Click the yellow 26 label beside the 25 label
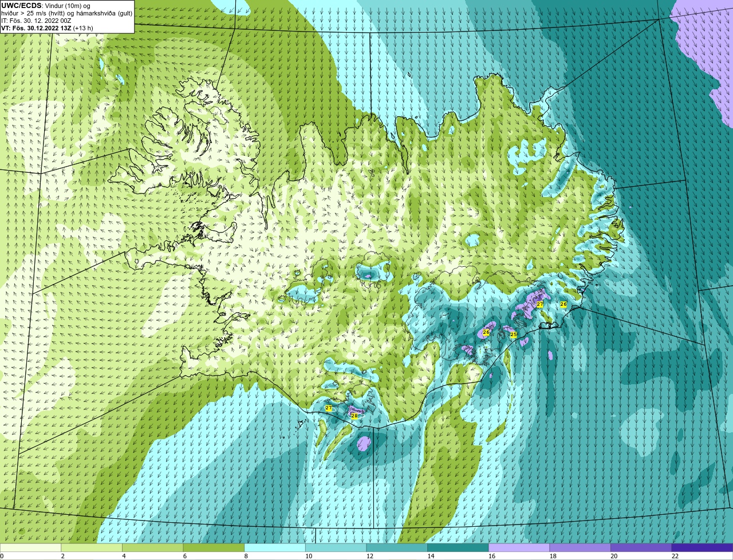This screenshot has width=733, height=560. pyautogui.click(x=486, y=332)
